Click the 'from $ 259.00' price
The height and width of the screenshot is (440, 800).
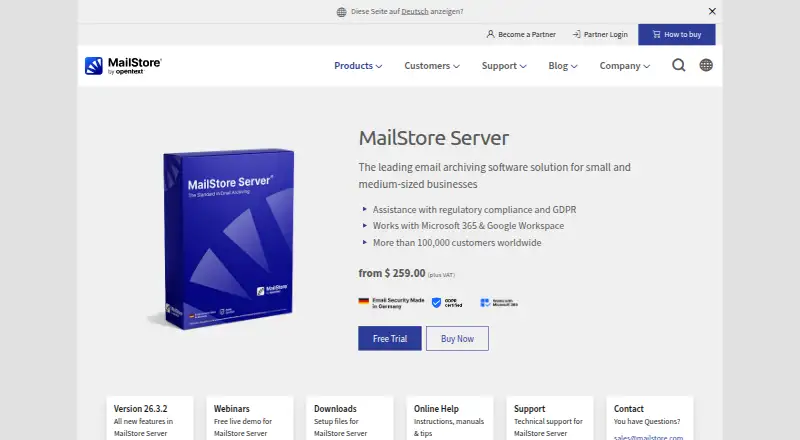392,273
